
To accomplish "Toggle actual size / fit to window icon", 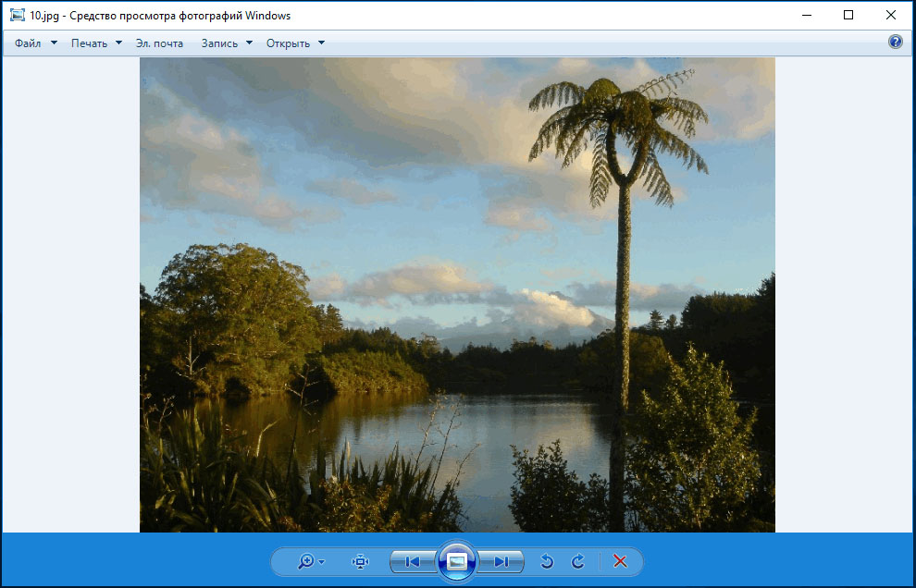I will click(x=361, y=561).
